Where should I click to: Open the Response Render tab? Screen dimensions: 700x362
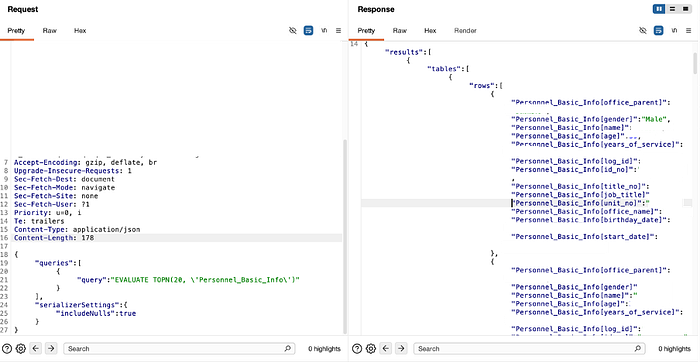tap(465, 31)
